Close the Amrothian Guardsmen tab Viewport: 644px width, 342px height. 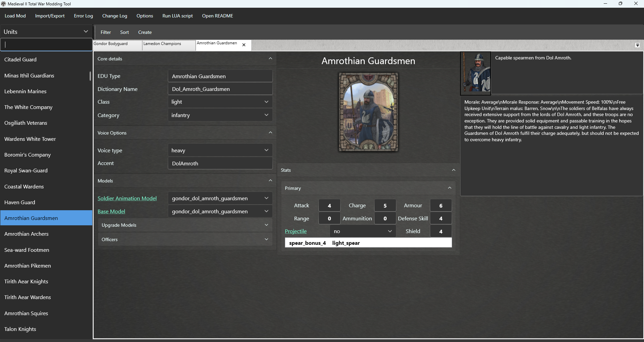[x=244, y=44]
